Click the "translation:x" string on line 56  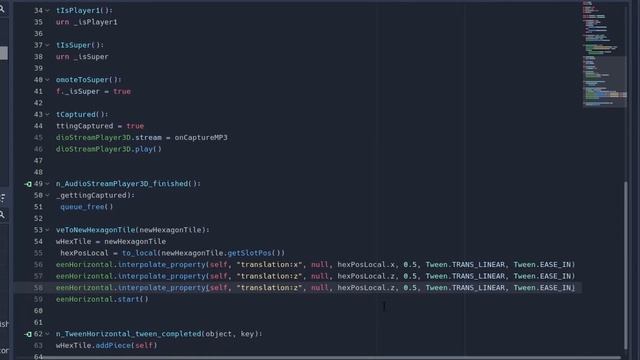pyautogui.click(x=270, y=264)
